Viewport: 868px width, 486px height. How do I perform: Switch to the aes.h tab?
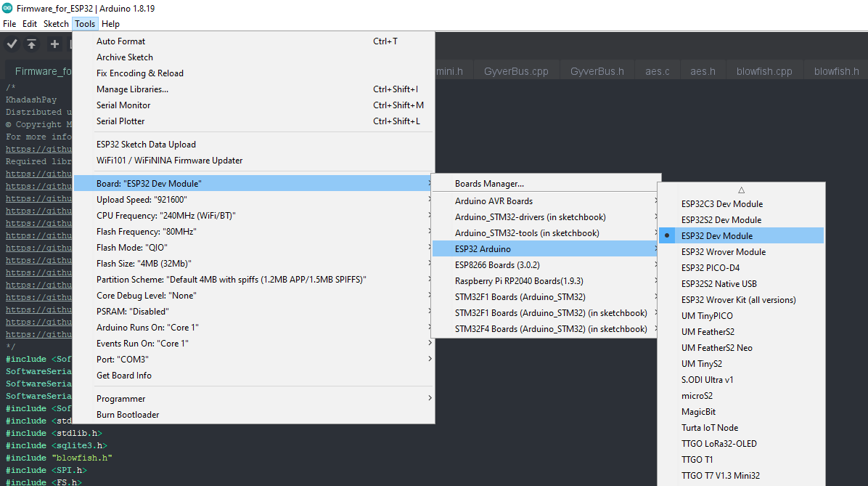(703, 71)
